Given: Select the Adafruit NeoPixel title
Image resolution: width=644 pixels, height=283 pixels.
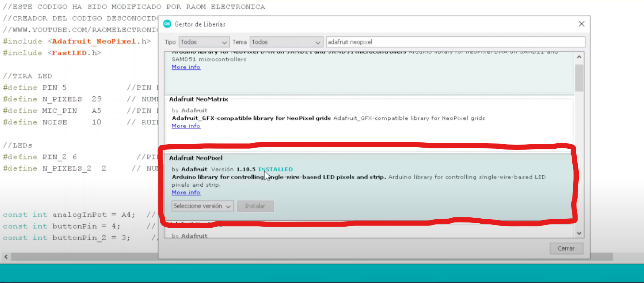Looking at the screenshot, I should click(196, 158).
